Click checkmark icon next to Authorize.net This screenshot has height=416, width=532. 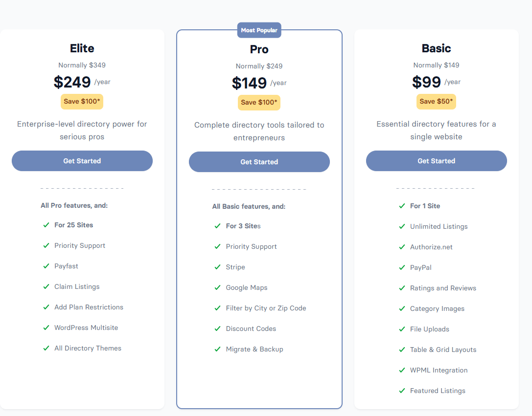point(402,247)
